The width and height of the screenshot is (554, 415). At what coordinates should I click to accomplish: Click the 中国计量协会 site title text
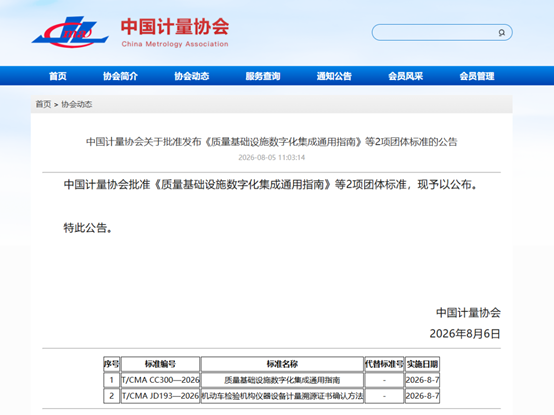point(175,27)
